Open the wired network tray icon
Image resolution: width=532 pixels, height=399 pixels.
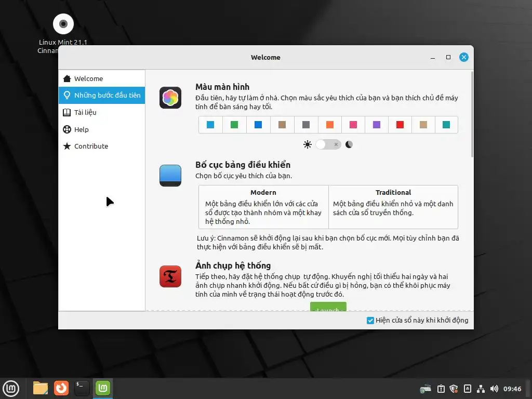click(x=481, y=389)
